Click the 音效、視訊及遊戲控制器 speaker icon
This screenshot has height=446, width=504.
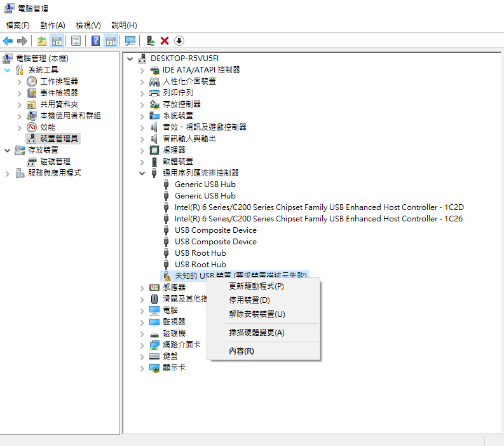tap(154, 127)
